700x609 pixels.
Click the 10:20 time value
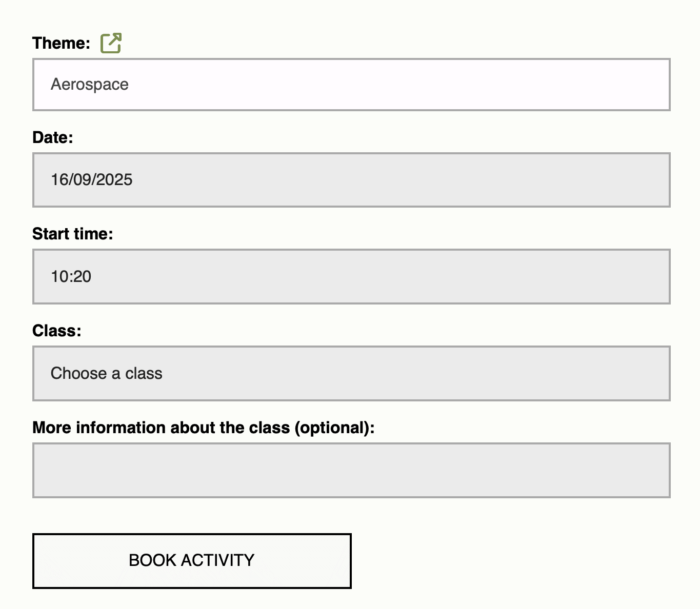pyautogui.click(x=71, y=277)
